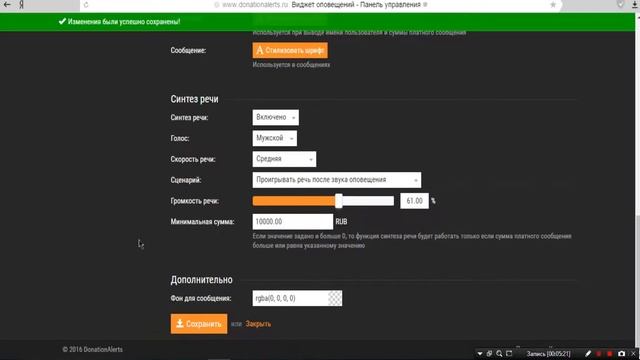Click the orange 'Сохранить' save button
The width and height of the screenshot is (640, 360).
pos(199,324)
